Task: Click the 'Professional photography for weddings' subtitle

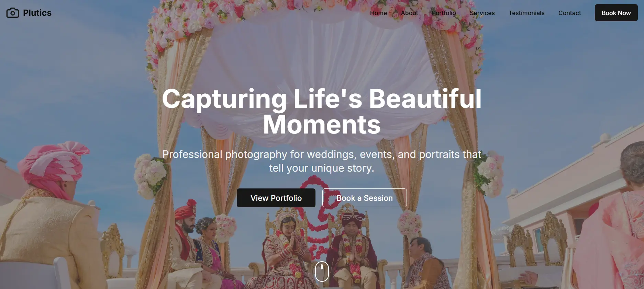Action: coord(322,161)
